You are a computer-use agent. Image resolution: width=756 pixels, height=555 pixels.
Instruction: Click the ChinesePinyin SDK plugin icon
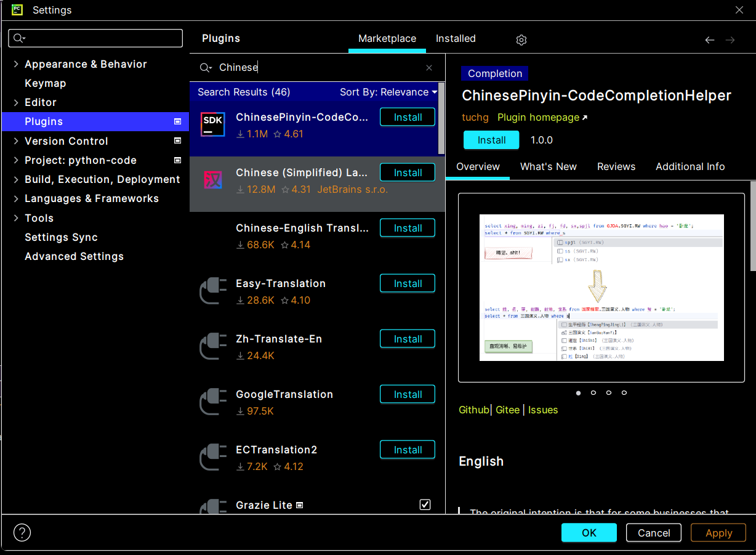pyautogui.click(x=213, y=124)
